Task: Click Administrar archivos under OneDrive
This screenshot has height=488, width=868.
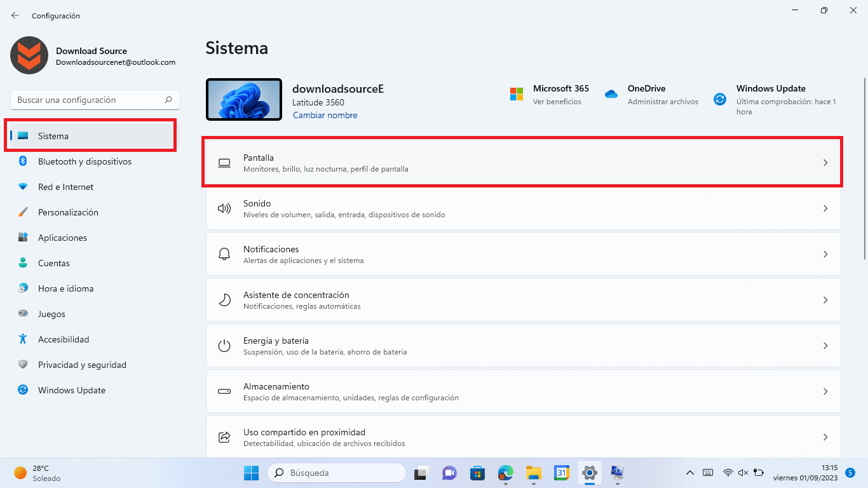Action: (663, 102)
